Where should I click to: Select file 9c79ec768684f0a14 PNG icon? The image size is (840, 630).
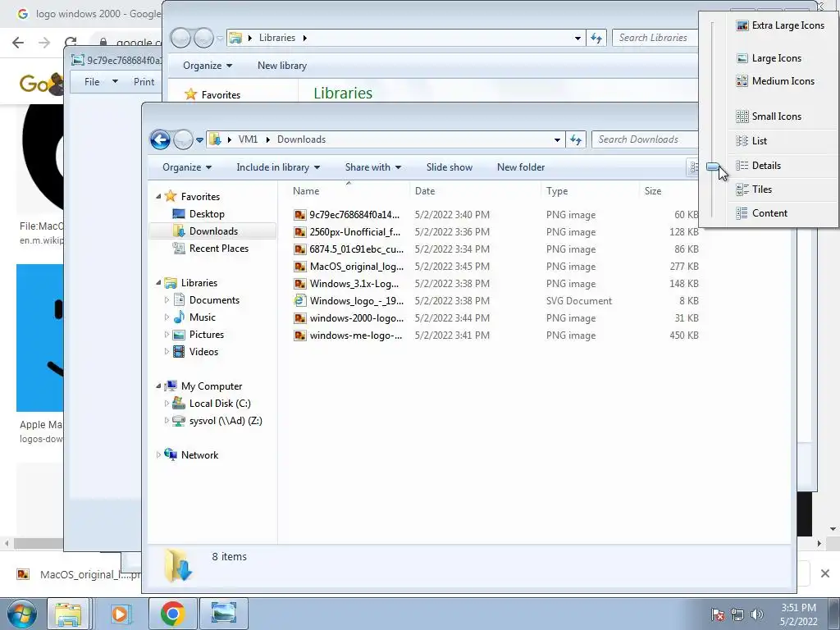pyautogui.click(x=300, y=215)
